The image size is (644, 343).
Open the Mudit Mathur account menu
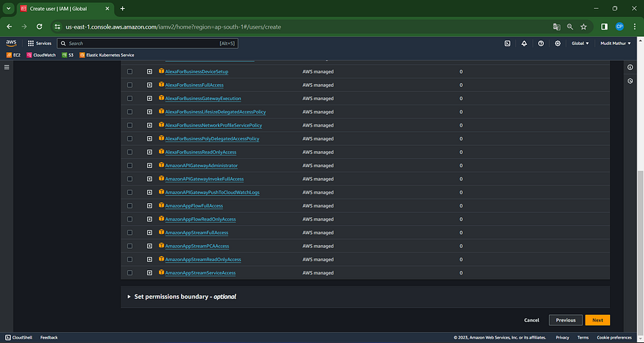click(x=615, y=43)
